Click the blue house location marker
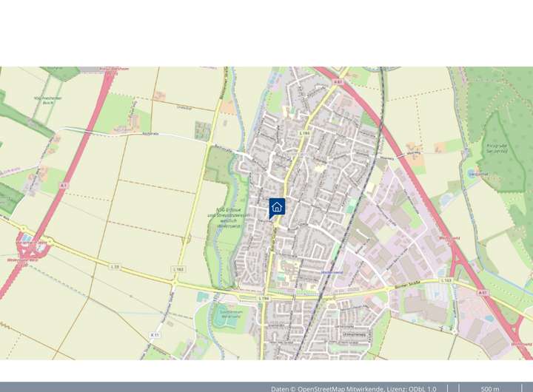The height and width of the screenshot is (392, 533). (277, 208)
